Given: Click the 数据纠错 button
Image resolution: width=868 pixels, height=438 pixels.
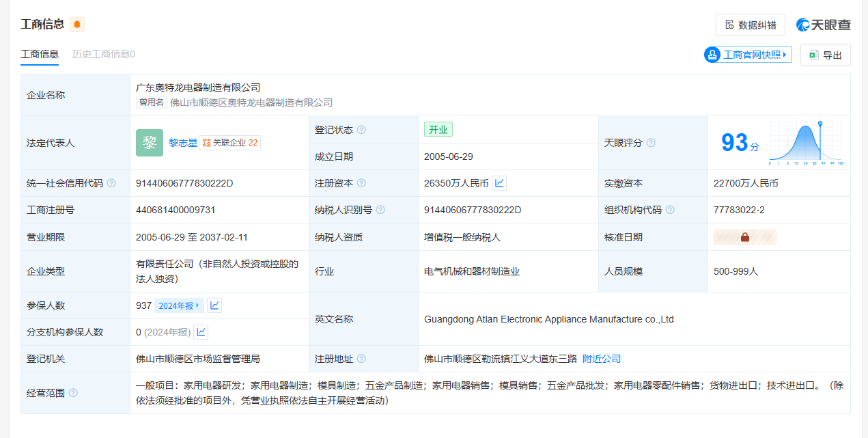Looking at the screenshot, I should [x=751, y=25].
